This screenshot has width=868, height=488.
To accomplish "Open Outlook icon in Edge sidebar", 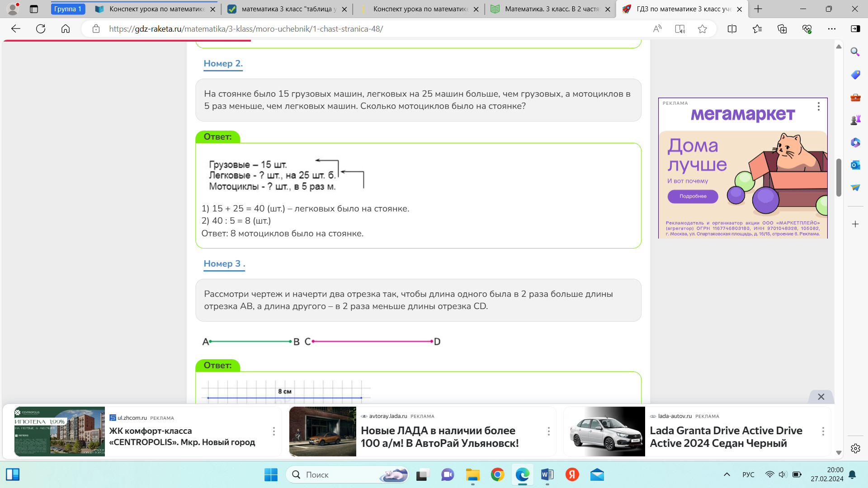I will coord(855,165).
